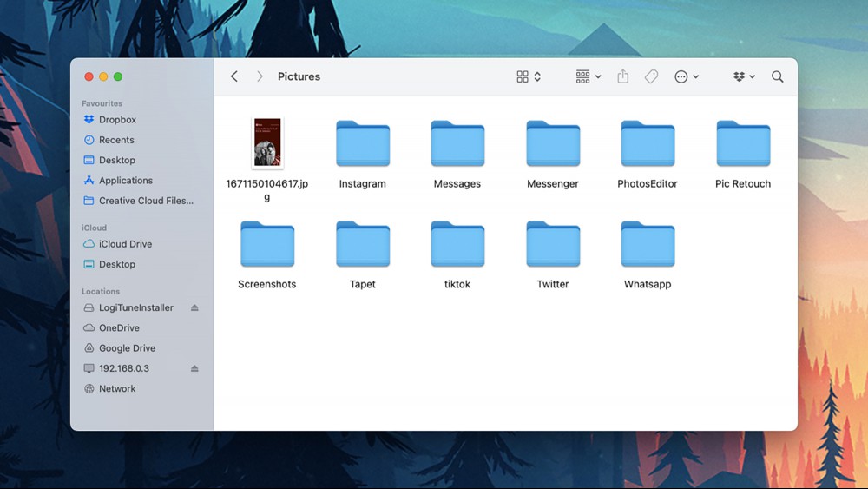Select the PhotosEditor folder icon

click(648, 143)
